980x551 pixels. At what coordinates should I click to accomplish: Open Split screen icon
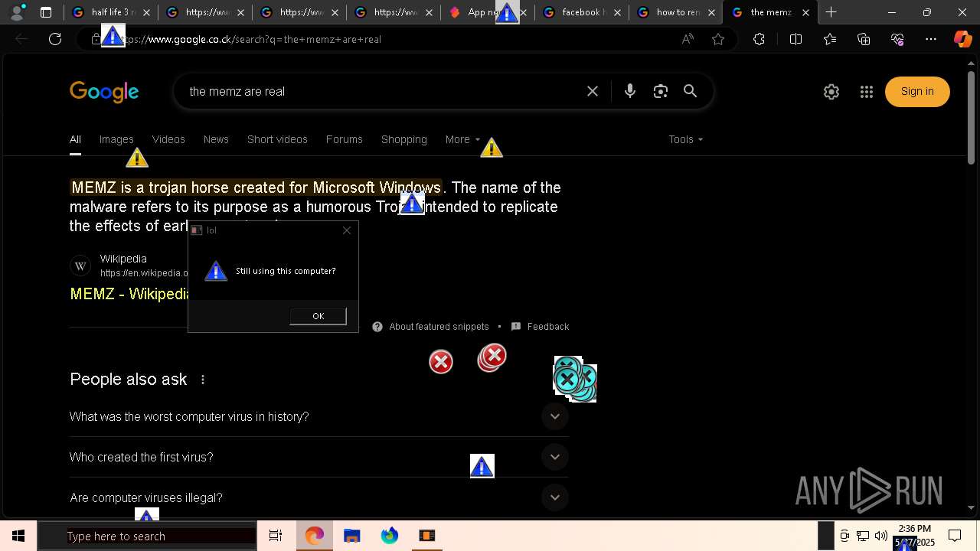(x=795, y=39)
